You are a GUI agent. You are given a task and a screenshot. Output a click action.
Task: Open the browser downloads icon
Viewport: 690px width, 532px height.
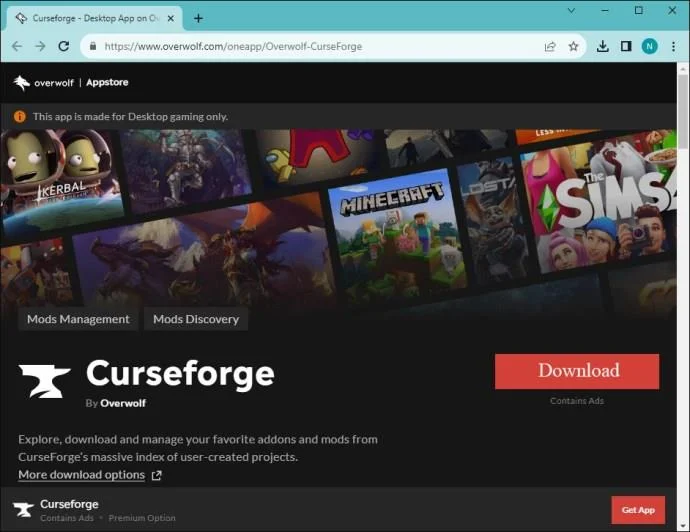click(603, 46)
